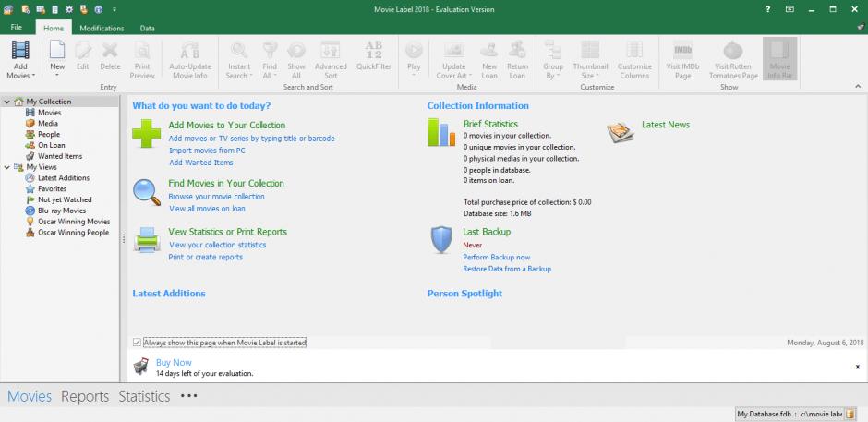Click View your collection statistics

(218, 245)
